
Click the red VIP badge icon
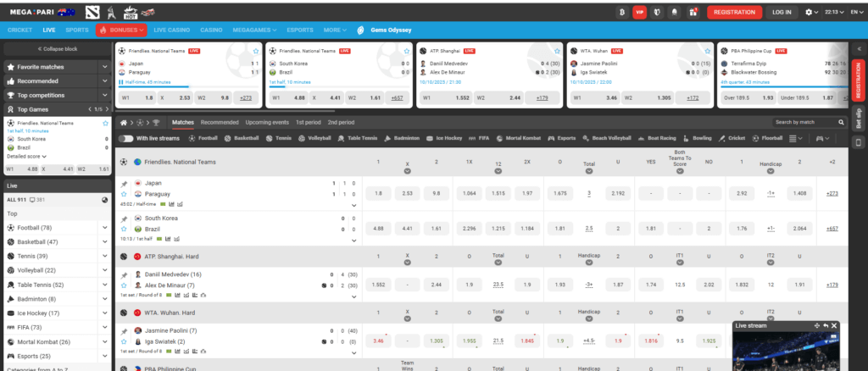pyautogui.click(x=640, y=12)
